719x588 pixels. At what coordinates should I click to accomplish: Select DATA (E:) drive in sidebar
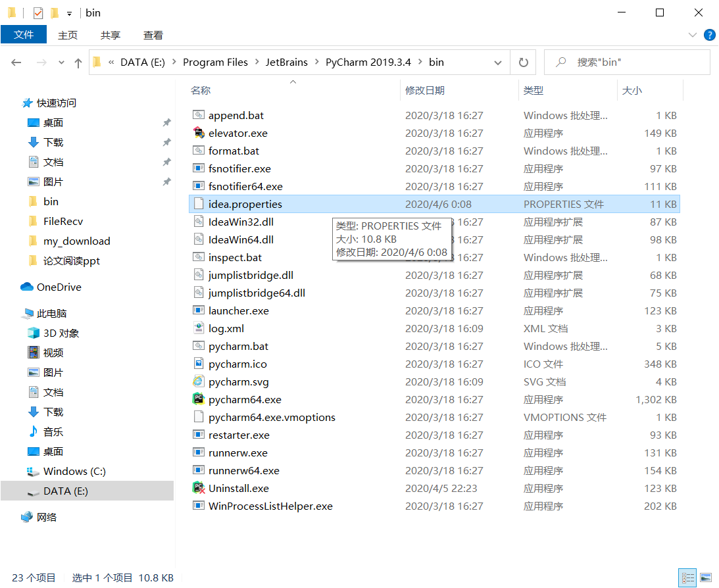click(x=87, y=491)
